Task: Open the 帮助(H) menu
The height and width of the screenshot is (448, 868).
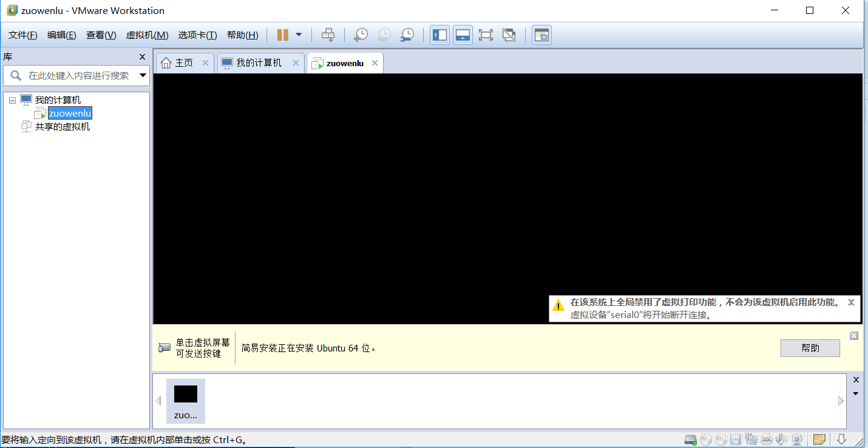Action: [242, 35]
